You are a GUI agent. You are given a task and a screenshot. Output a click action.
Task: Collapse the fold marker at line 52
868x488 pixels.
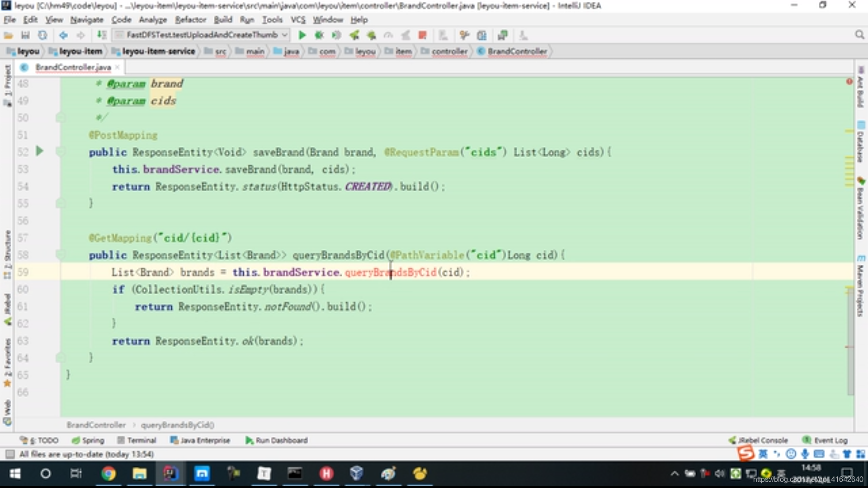61,152
